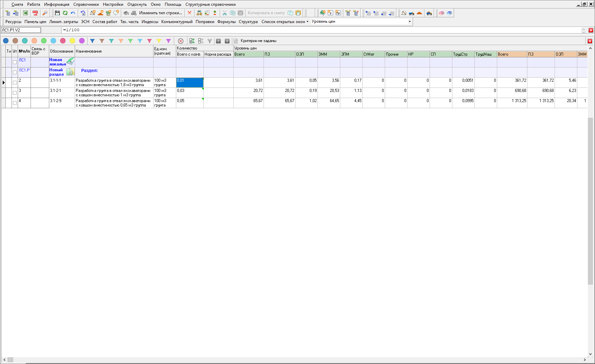This screenshot has height=364, width=595.
Task: Select the yellow color marker circle
Action: [x=72, y=41]
